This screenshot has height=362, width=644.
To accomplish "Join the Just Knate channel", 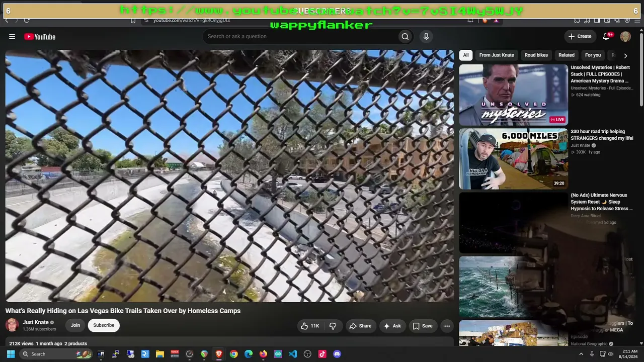I will tap(75, 325).
